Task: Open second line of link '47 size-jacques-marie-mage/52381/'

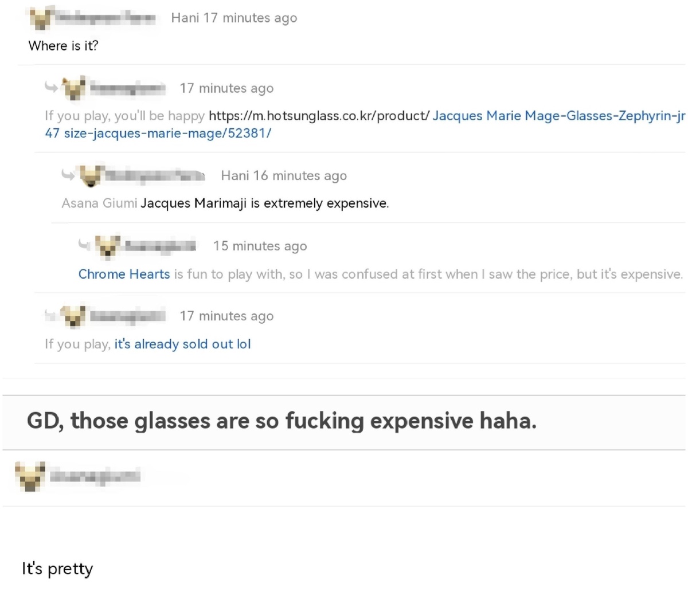Action: point(158,133)
